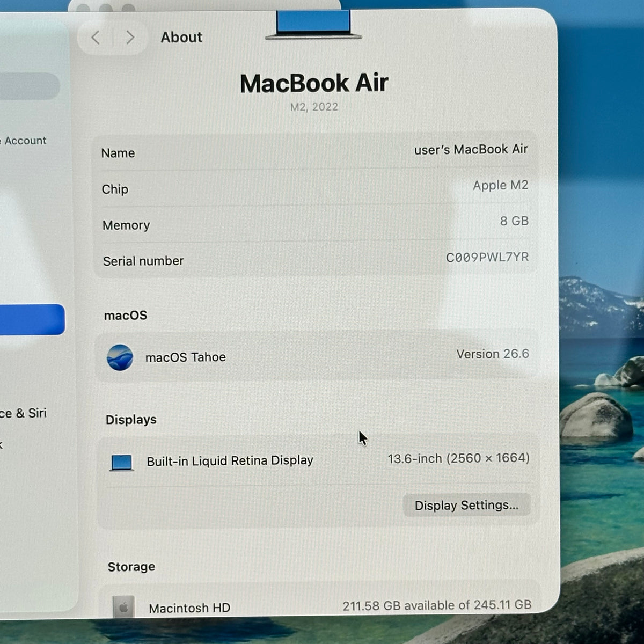Click the Memory row label
Image resolution: width=644 pixels, height=644 pixels.
pos(126,225)
